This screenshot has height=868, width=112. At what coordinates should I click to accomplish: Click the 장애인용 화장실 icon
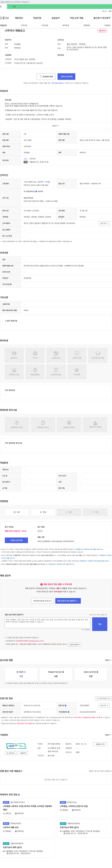tap(69, 425)
